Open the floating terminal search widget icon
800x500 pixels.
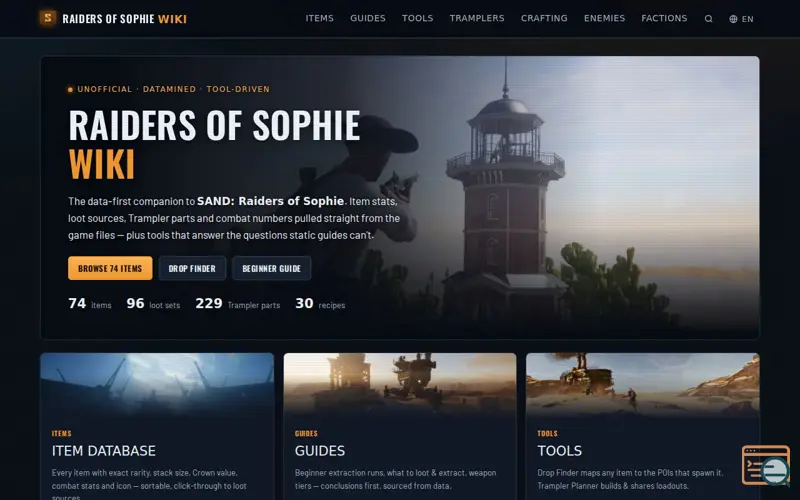[765, 465]
